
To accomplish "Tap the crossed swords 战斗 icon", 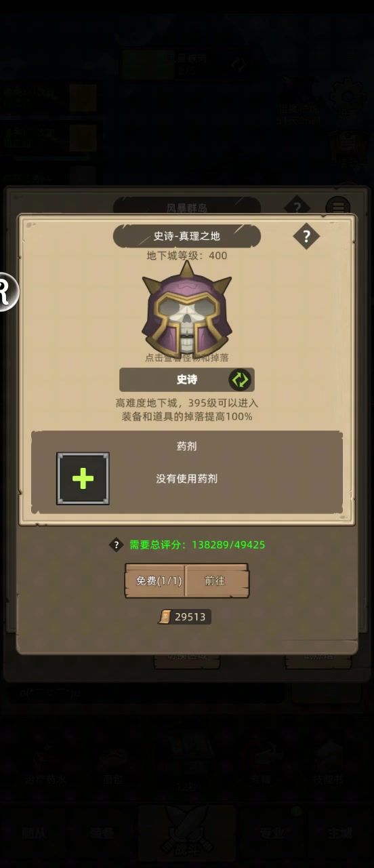I will 187,833.
